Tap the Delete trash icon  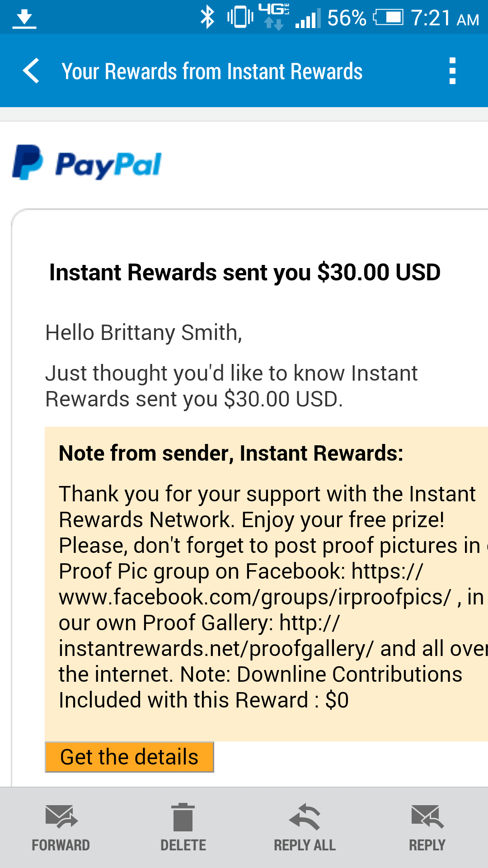click(183, 817)
